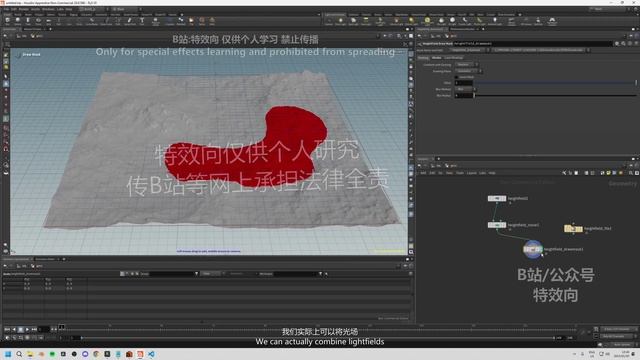This screenshot has width=640, height=360.
Task: Select the Spray Paint shelf tool
Action: (x=130, y=21)
